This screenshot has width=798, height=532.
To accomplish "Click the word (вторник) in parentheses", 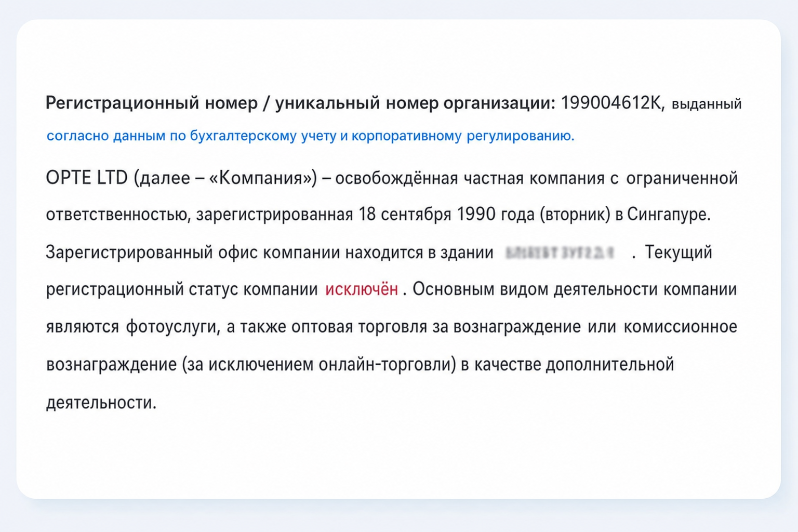I will (x=575, y=215).
